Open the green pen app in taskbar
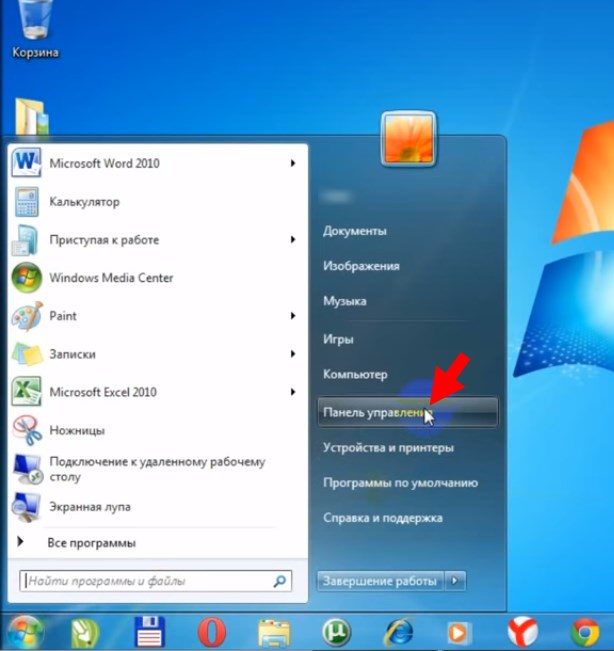 [x=85, y=634]
